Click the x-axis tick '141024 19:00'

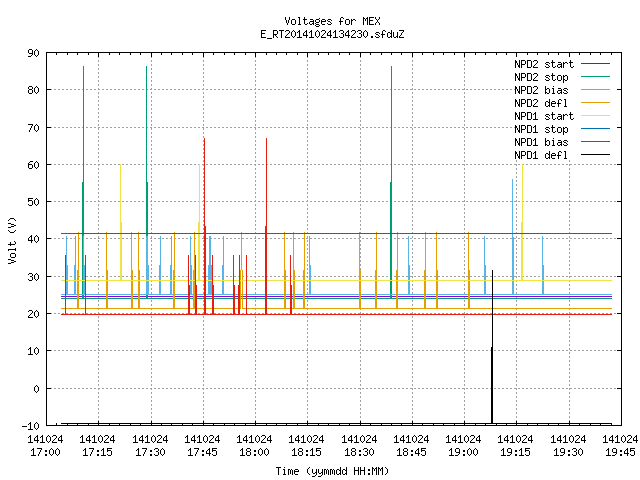[463, 446]
